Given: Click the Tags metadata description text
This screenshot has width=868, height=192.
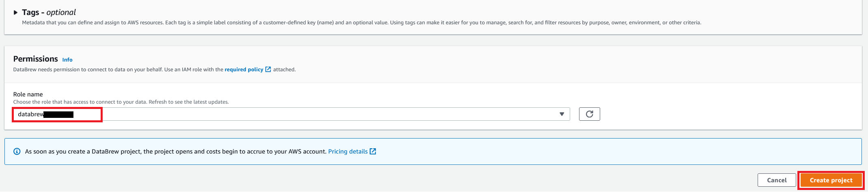Looking at the screenshot, I should [x=361, y=23].
